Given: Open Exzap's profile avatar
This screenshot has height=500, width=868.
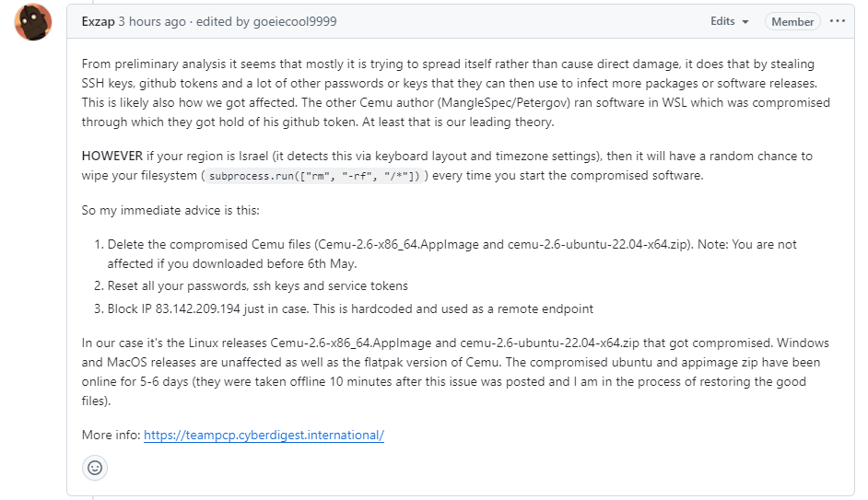Looking at the screenshot, I should (33, 22).
